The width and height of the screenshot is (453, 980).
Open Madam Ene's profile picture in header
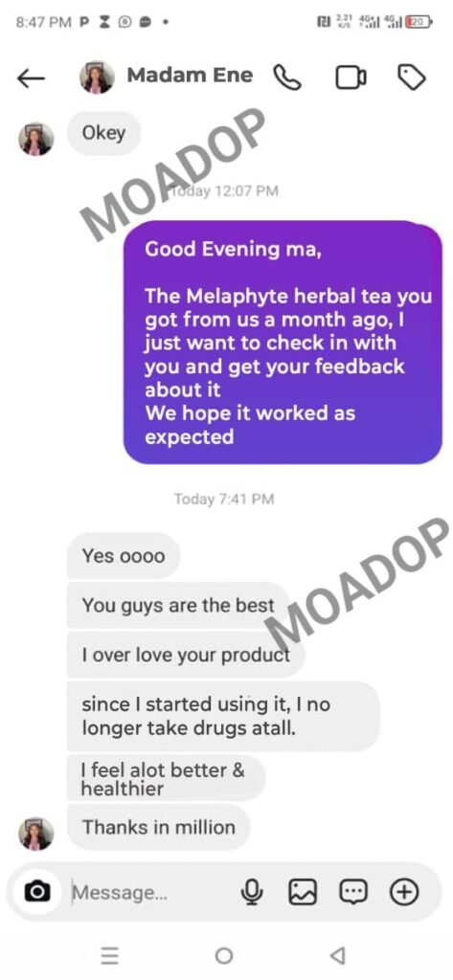pyautogui.click(x=97, y=78)
